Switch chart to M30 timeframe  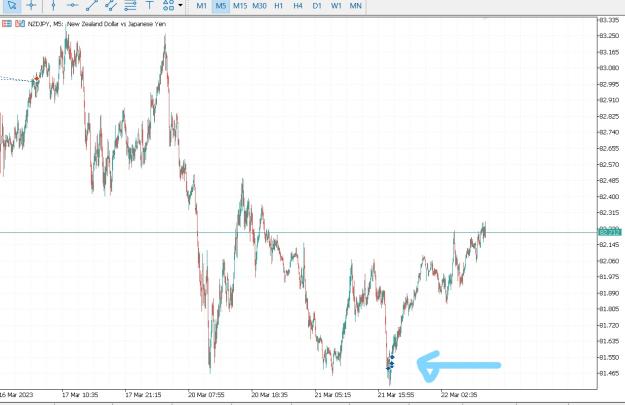(259, 6)
